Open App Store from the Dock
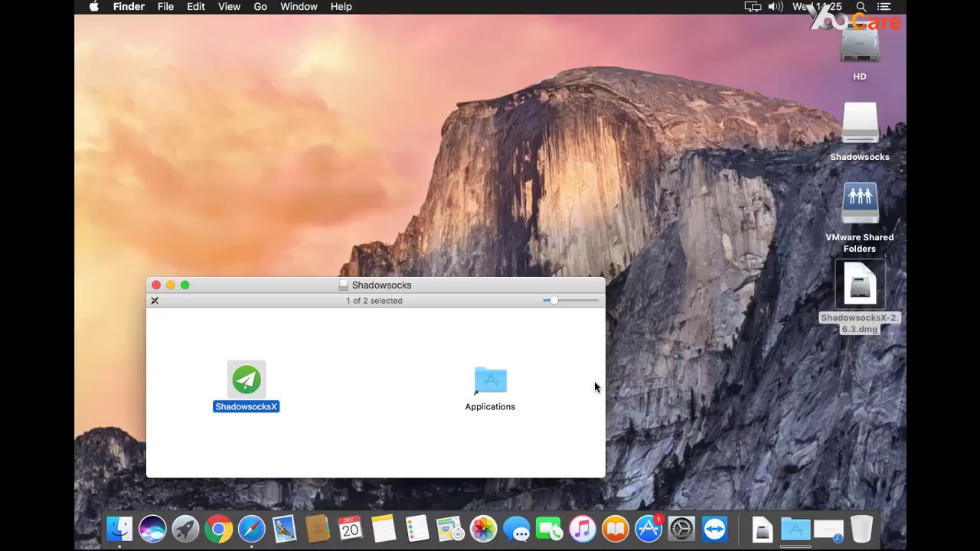980x551 pixels. tap(648, 529)
